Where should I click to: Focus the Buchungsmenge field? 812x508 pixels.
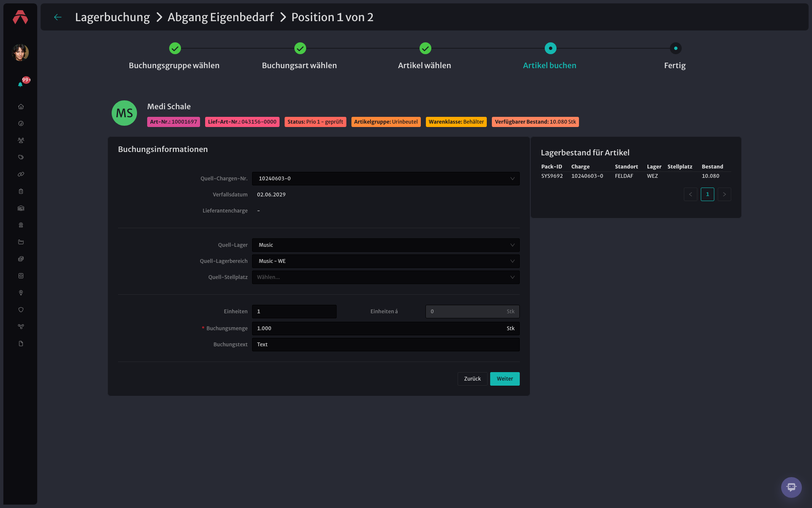point(386,329)
